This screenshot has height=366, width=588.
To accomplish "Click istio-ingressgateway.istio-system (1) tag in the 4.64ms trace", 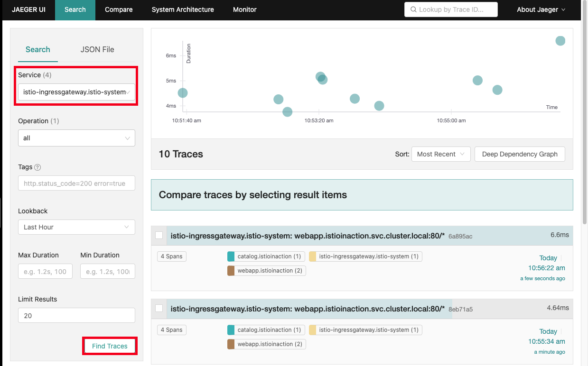I will (365, 330).
